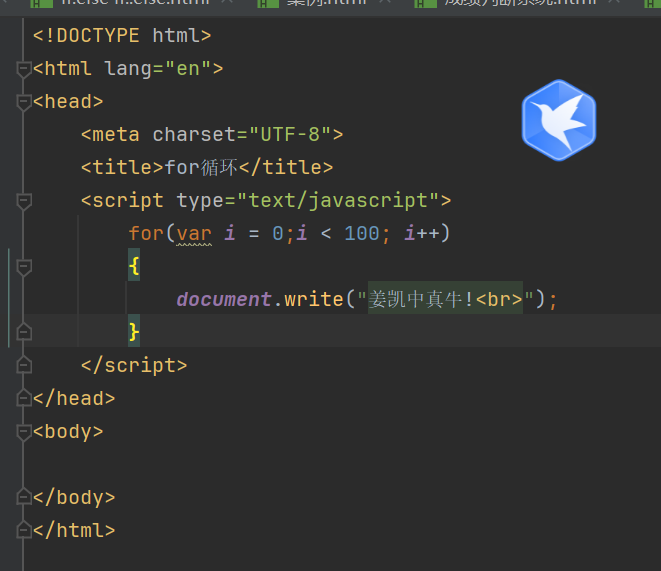Image resolution: width=661 pixels, height=571 pixels.
Task: Click the for keyword
Action: pos(146,233)
